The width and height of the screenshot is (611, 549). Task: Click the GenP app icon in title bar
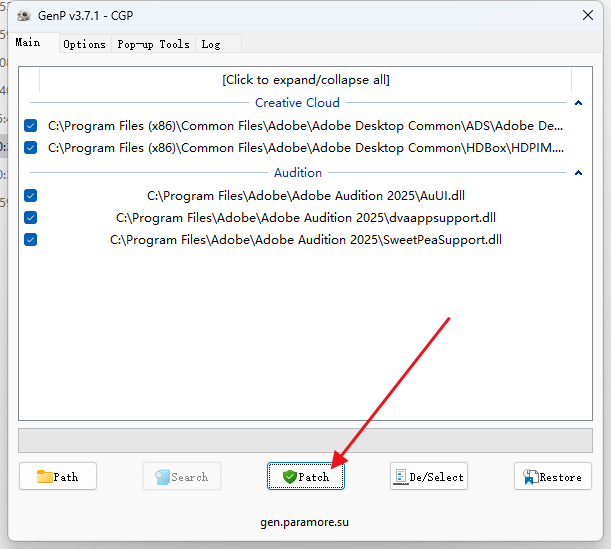coord(24,16)
